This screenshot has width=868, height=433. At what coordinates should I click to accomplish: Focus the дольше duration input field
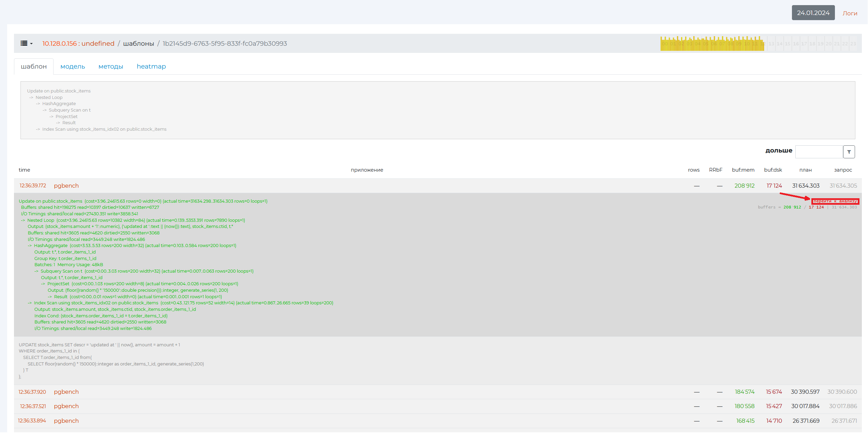pos(819,152)
